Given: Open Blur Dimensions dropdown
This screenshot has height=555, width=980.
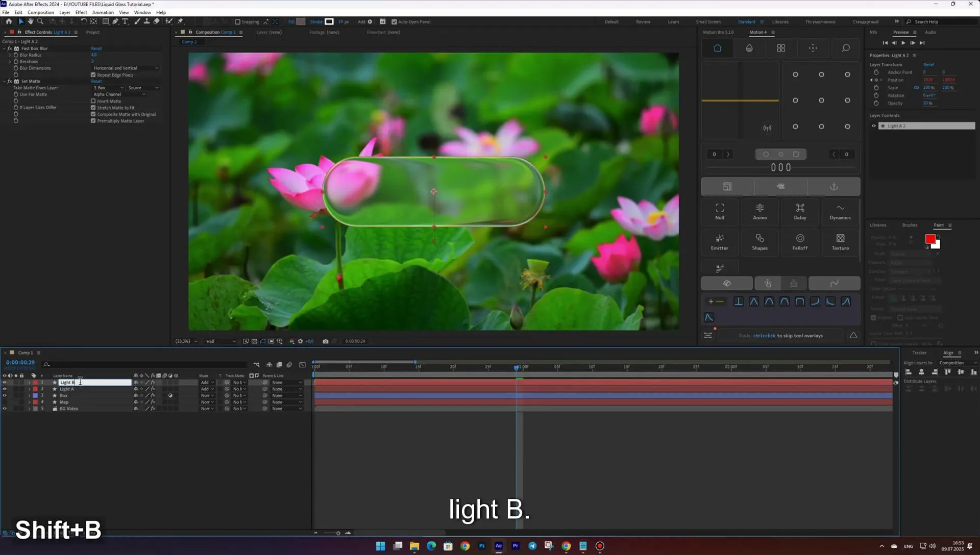Looking at the screenshot, I should point(126,68).
